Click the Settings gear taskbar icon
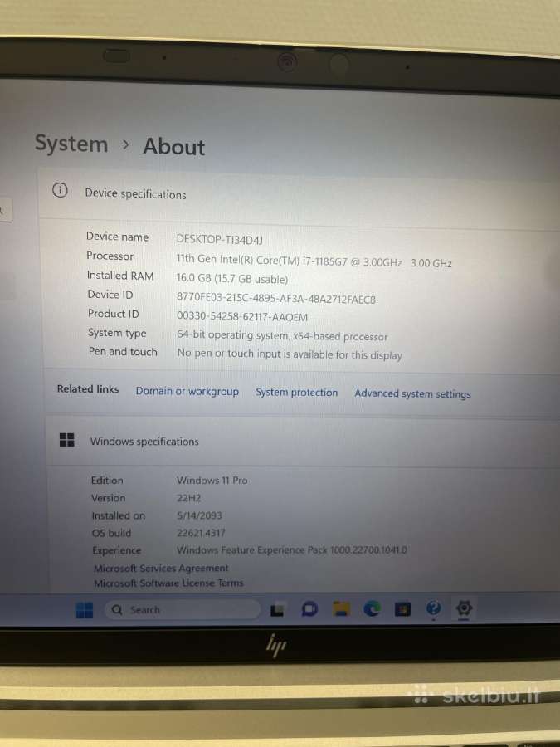 point(464,608)
